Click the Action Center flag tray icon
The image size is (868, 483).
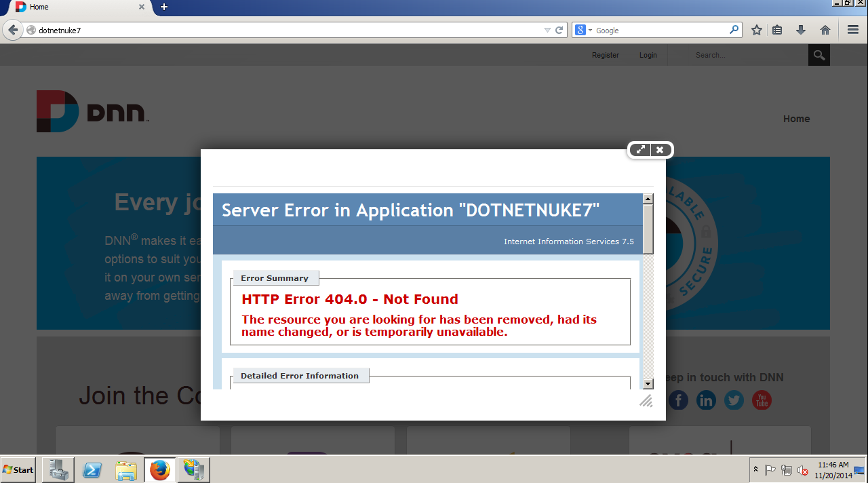tap(770, 469)
